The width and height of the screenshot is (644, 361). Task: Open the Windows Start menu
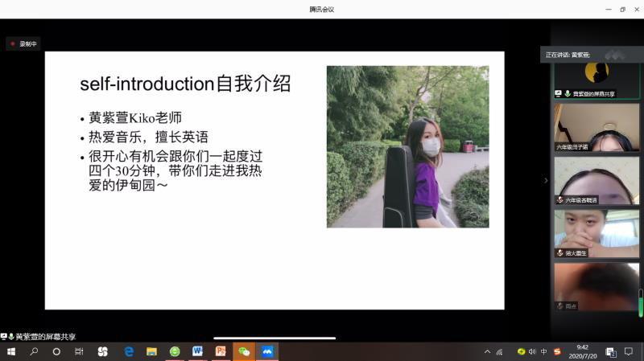point(11,351)
